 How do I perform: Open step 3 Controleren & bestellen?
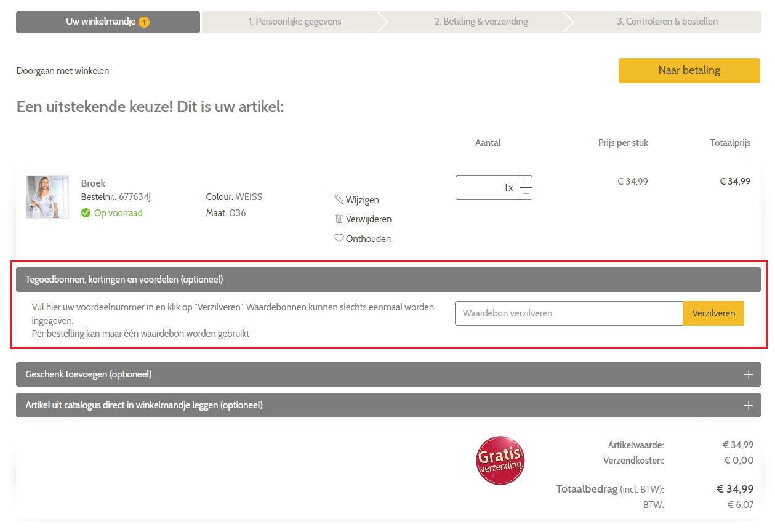pos(667,22)
